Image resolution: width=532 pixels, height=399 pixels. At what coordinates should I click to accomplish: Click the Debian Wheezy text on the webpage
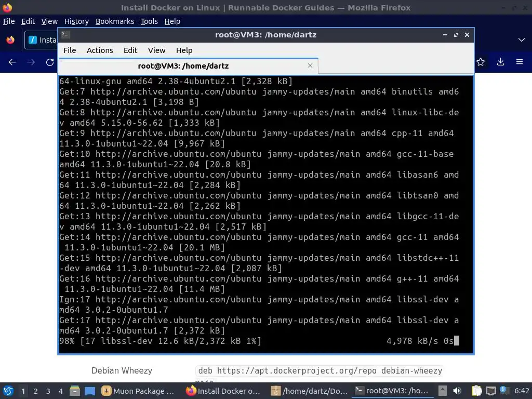pyautogui.click(x=122, y=370)
